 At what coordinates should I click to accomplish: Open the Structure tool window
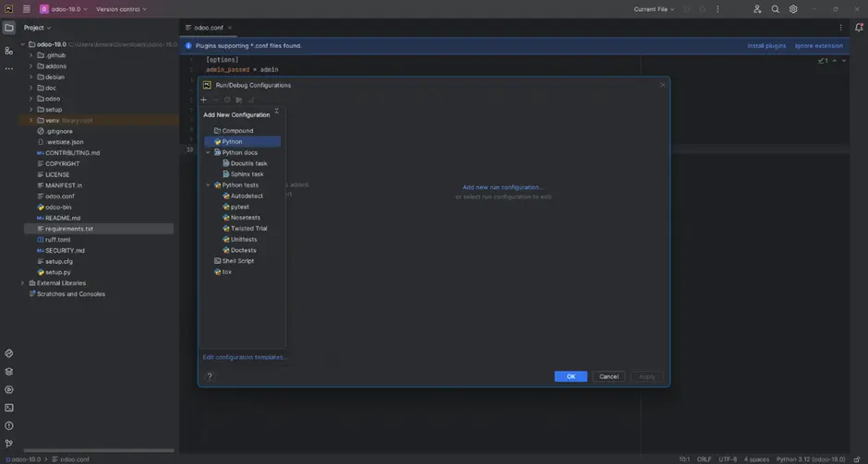coord(9,51)
